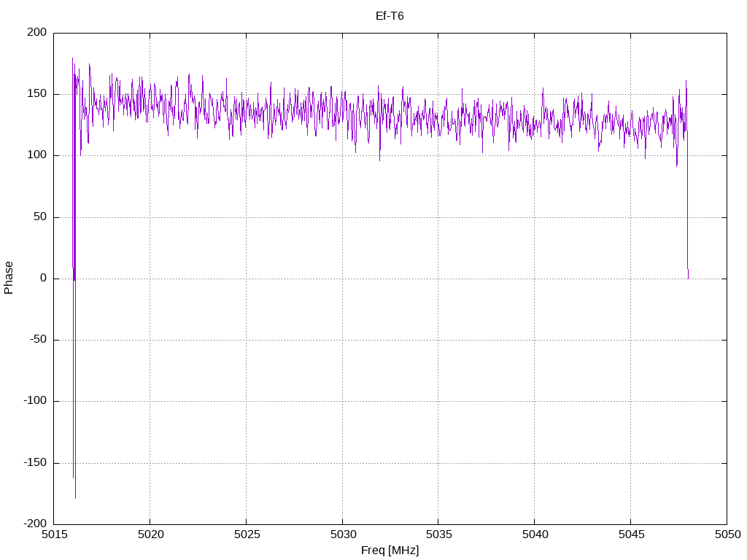Pick the 5030 x-axis tick label
747x560 pixels.
[x=342, y=535]
